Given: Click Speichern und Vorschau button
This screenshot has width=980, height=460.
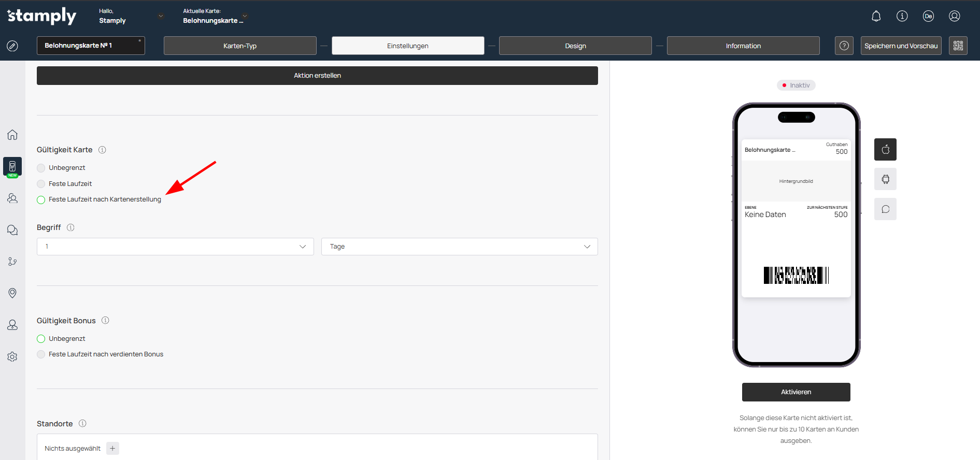Looking at the screenshot, I should [x=901, y=46].
